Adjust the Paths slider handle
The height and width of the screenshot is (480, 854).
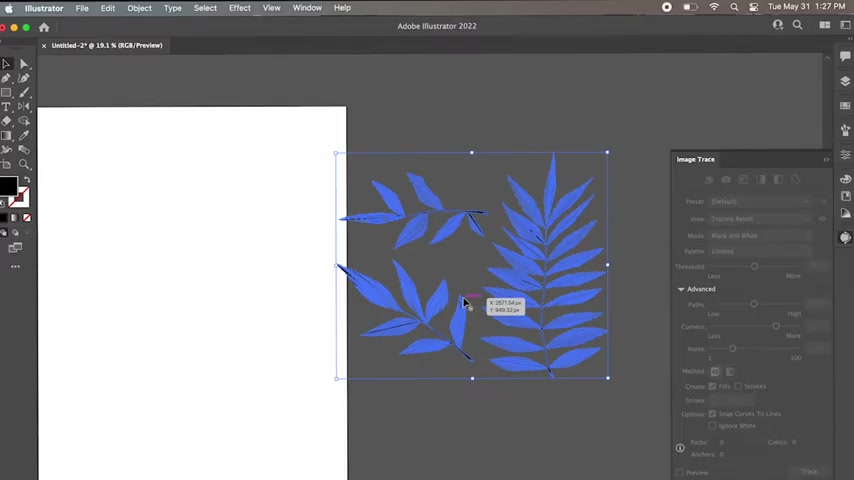[x=754, y=304]
